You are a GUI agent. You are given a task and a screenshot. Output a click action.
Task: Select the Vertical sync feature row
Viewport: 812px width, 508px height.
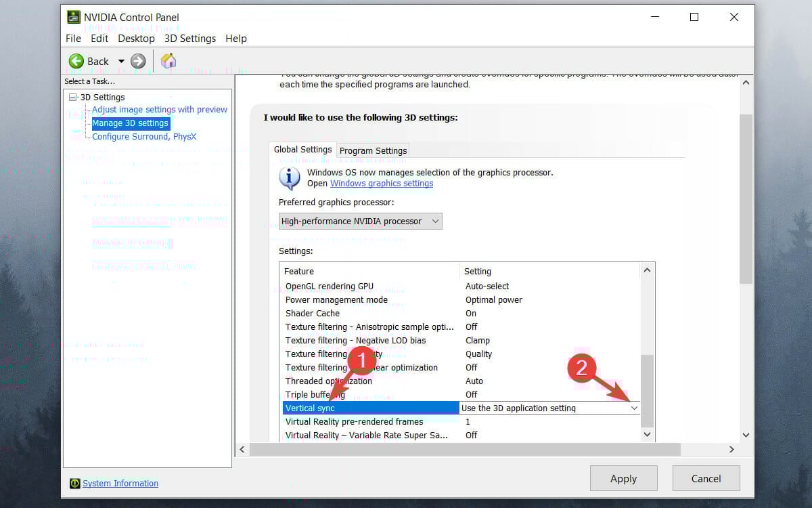(371, 408)
